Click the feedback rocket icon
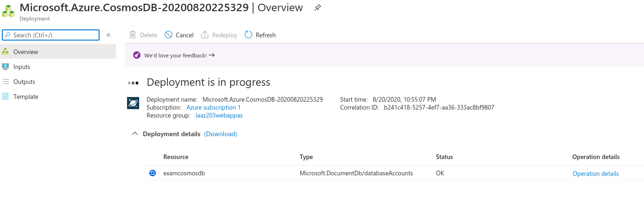 coord(136,55)
